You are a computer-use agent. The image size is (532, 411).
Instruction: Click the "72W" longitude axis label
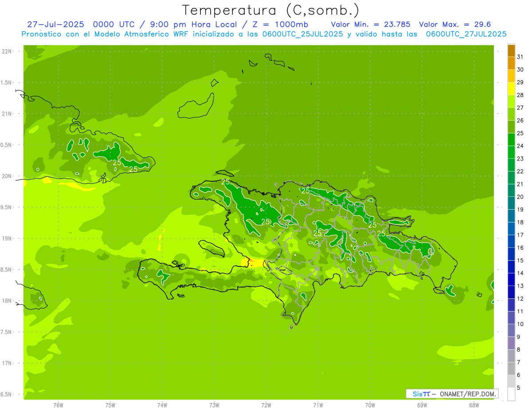click(266, 405)
